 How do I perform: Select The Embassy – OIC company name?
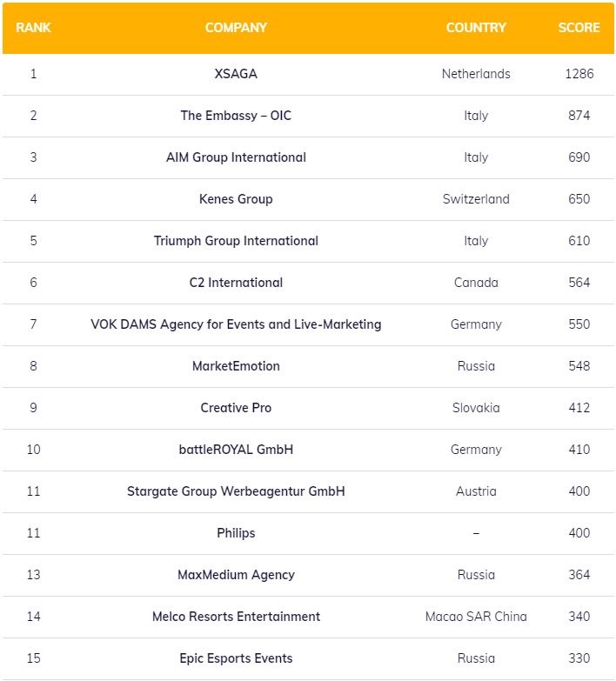click(x=236, y=116)
